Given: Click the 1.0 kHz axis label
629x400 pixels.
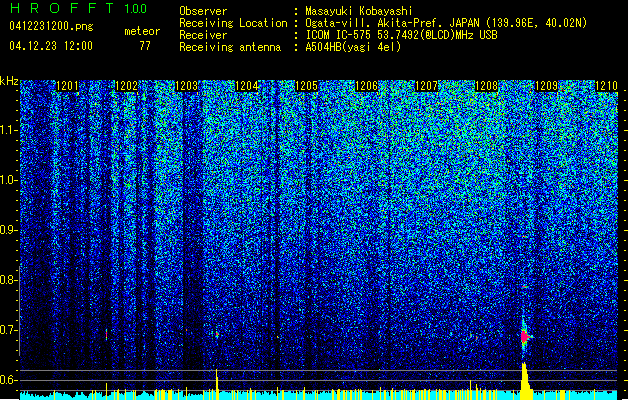Looking at the screenshot, I should (x=9, y=180).
